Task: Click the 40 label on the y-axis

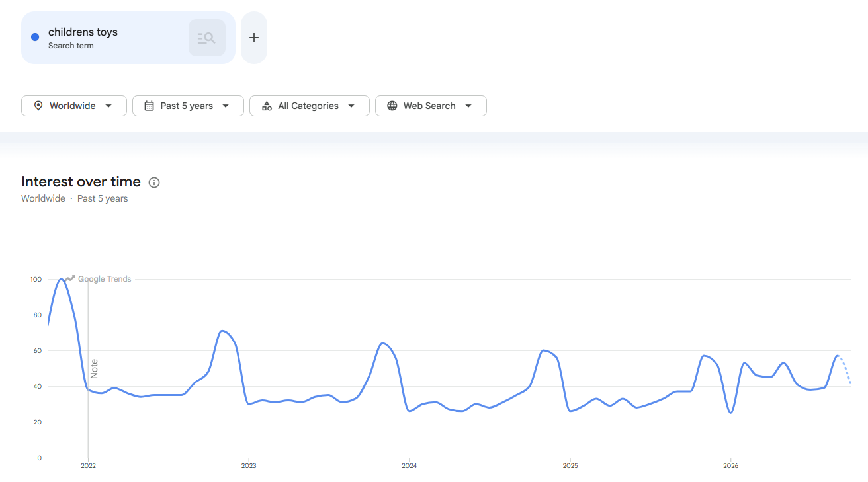Action: [x=38, y=387]
